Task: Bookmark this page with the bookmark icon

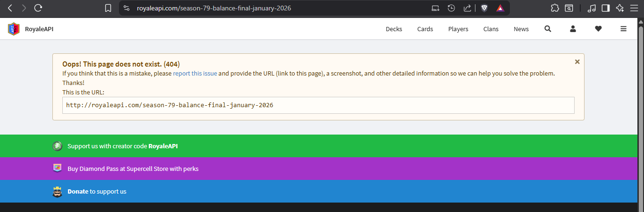Action: pos(108,8)
